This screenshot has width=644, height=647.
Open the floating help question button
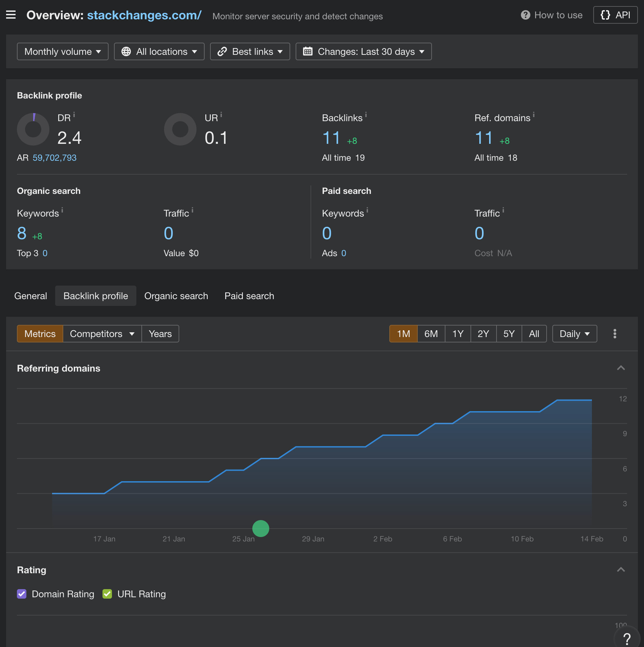tap(627, 639)
